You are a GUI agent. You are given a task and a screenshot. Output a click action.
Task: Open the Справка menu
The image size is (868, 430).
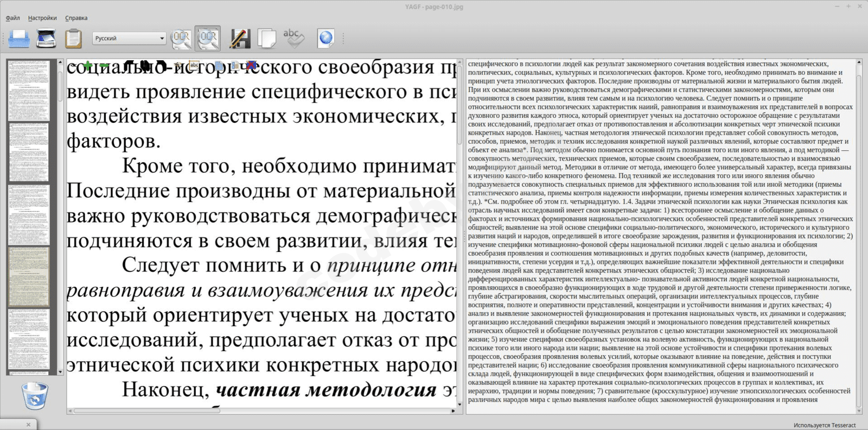(x=76, y=18)
